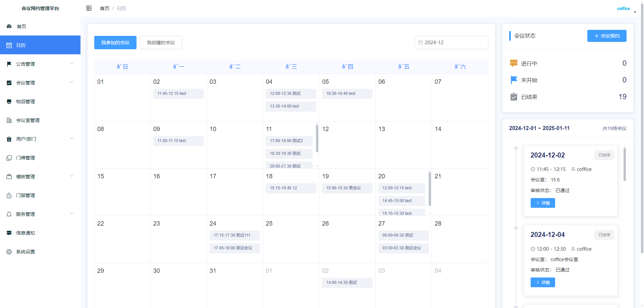Click timeline dot for 2024-12-02 meeting
Screen dimensions: 644x308
516,148
